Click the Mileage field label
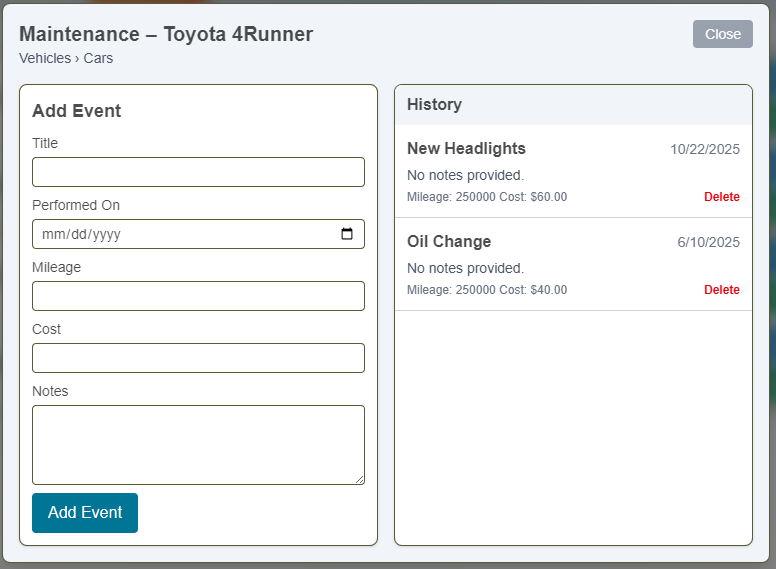Viewport: 776px width, 569px height. (56, 268)
